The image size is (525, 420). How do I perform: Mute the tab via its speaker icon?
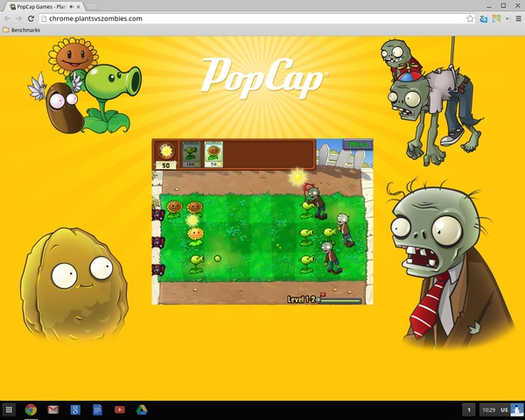tap(72, 7)
